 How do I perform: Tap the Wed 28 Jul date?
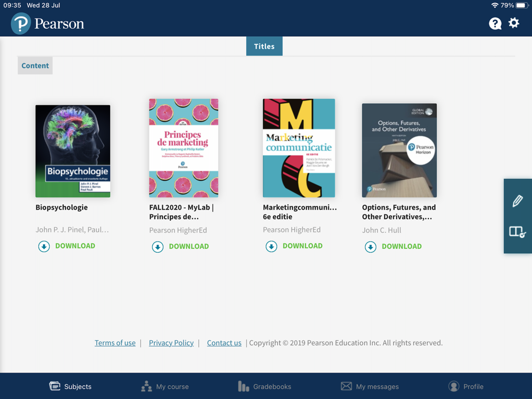tap(44, 5)
